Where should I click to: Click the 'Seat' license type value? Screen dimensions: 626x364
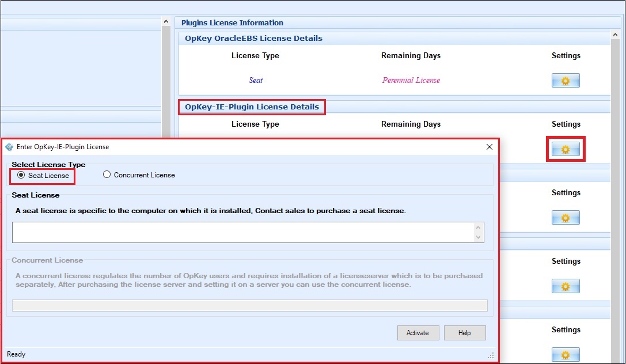[x=256, y=80]
